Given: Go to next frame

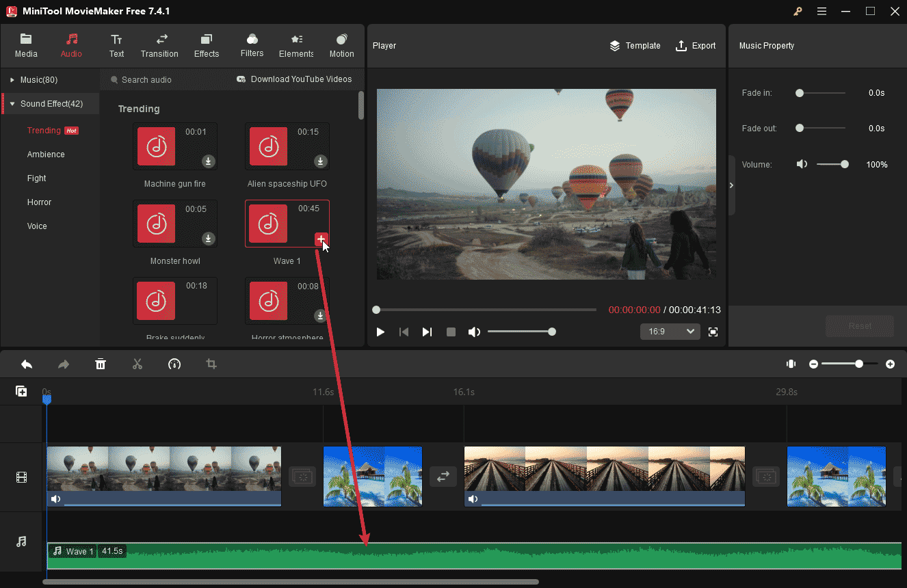Looking at the screenshot, I should pos(427,332).
